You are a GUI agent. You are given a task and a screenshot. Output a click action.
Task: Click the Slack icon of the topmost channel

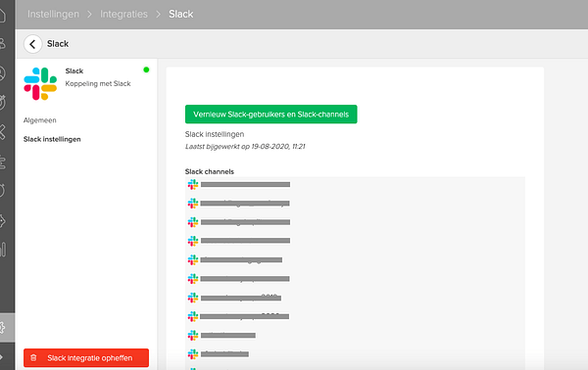(x=193, y=184)
